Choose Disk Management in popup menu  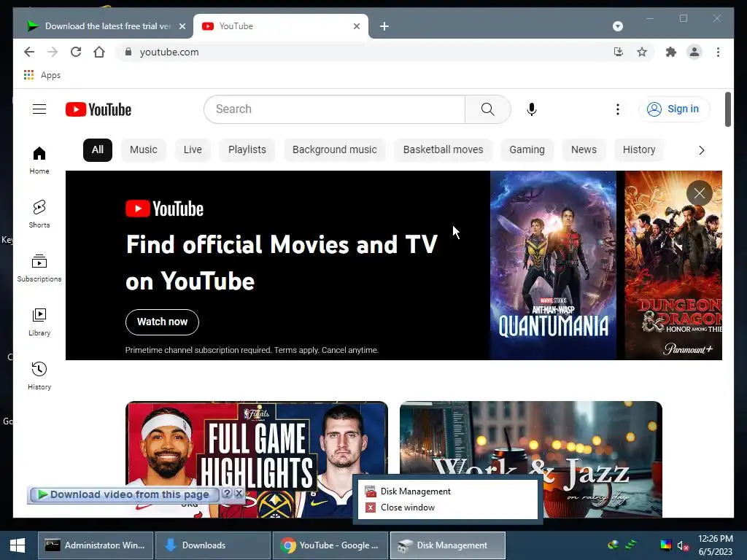[x=447, y=491]
